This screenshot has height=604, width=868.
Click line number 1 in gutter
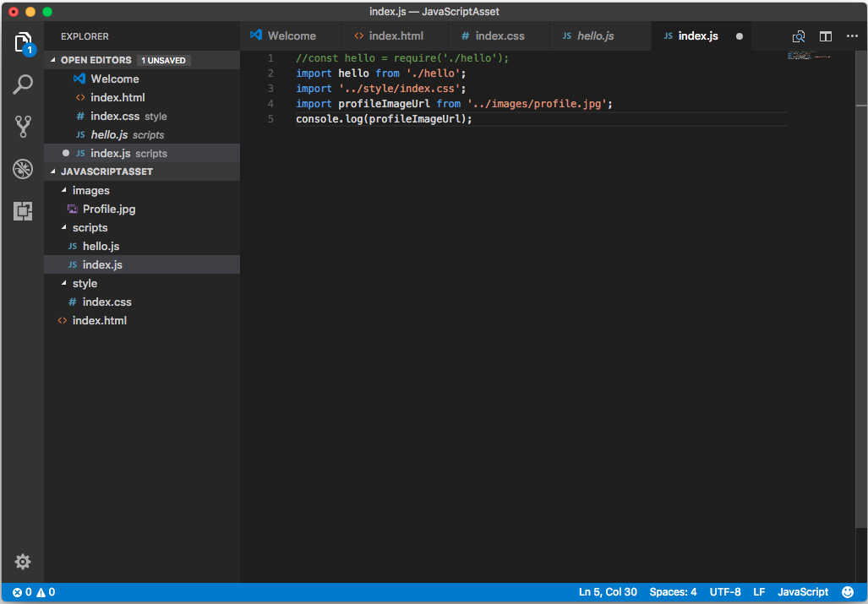click(270, 58)
